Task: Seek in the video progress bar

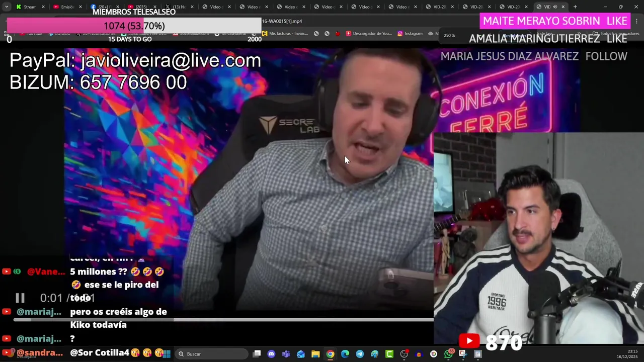Action: coord(223,319)
